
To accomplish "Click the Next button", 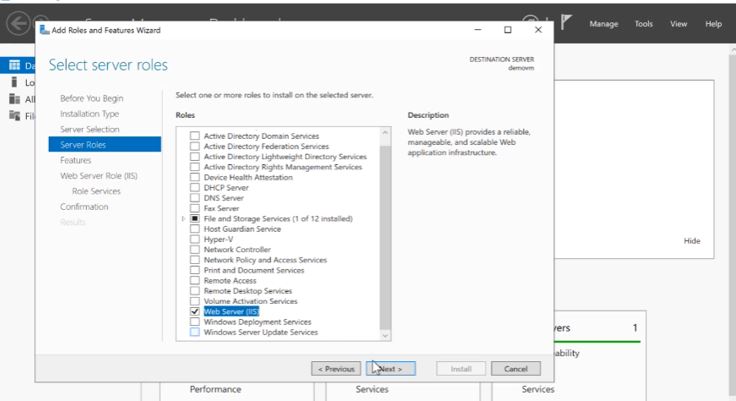I will [x=391, y=369].
